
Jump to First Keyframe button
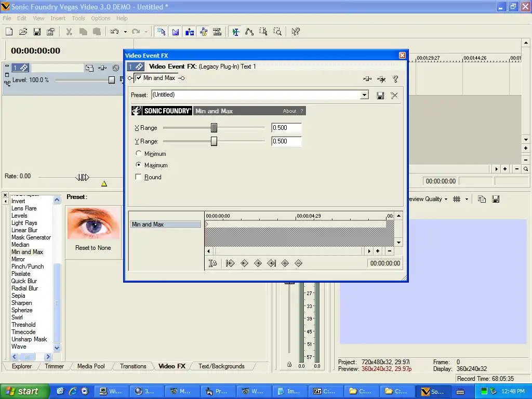pos(230,263)
